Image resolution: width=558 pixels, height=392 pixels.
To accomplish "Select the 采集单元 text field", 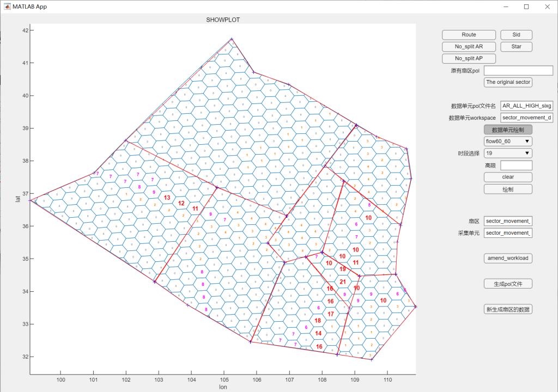I will 508,233.
